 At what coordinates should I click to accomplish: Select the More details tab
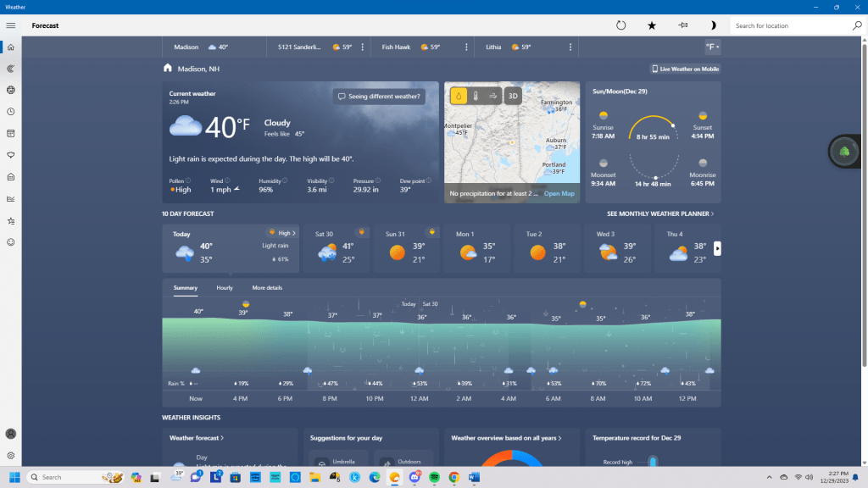click(267, 288)
